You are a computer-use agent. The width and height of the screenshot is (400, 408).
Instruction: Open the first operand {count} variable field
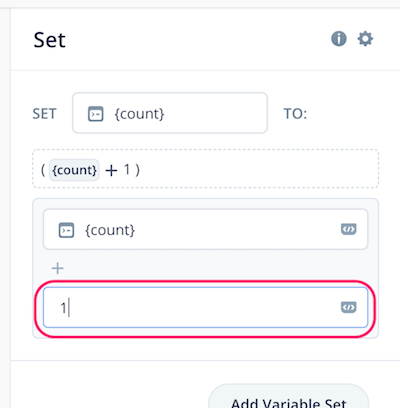pos(205,229)
